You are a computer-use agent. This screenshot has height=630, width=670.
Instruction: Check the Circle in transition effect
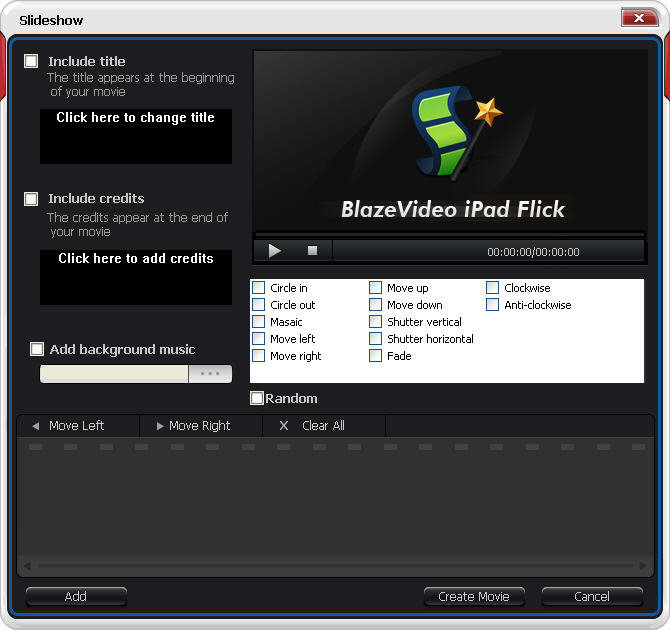[x=259, y=288]
